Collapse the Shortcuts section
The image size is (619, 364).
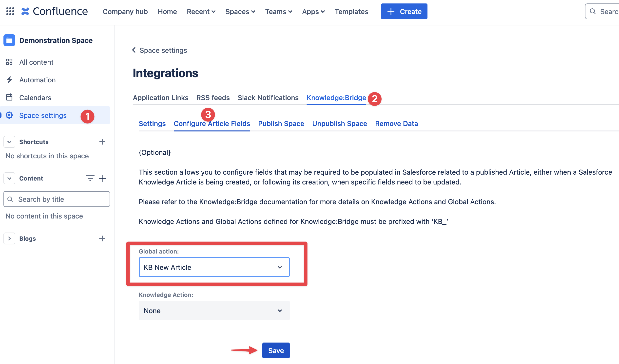pyautogui.click(x=9, y=142)
